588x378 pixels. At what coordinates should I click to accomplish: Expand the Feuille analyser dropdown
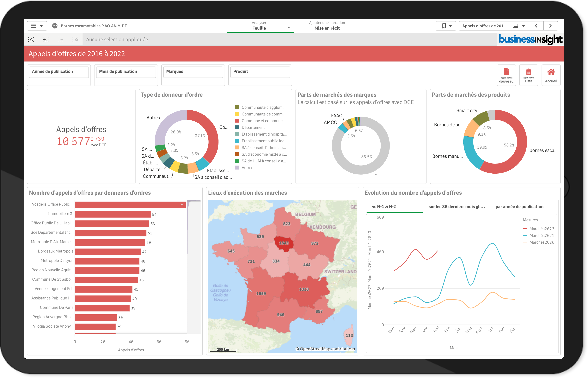(x=289, y=28)
